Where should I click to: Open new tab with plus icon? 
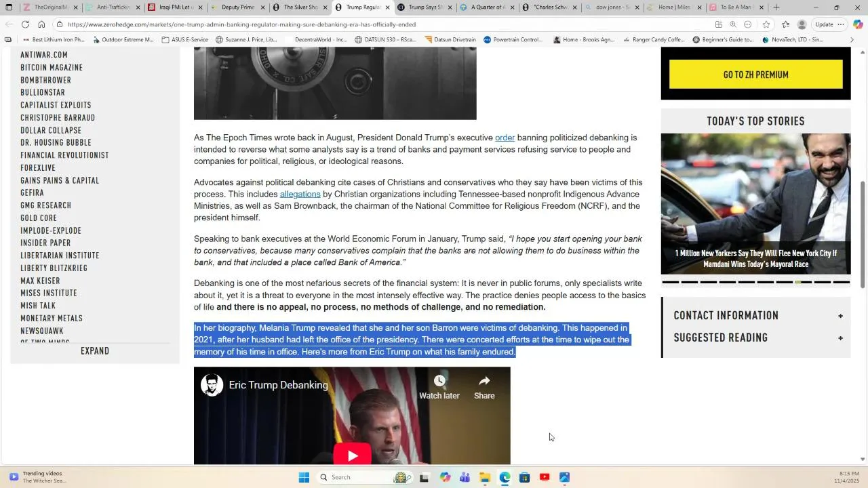[776, 7]
